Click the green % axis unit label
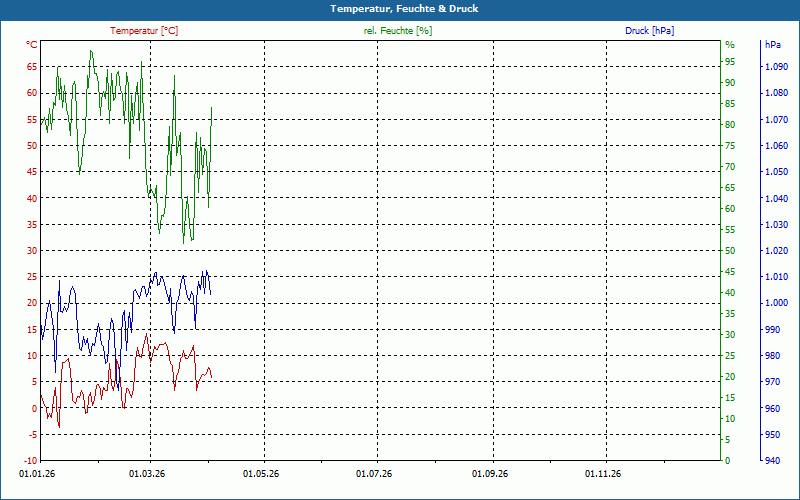 click(730, 45)
